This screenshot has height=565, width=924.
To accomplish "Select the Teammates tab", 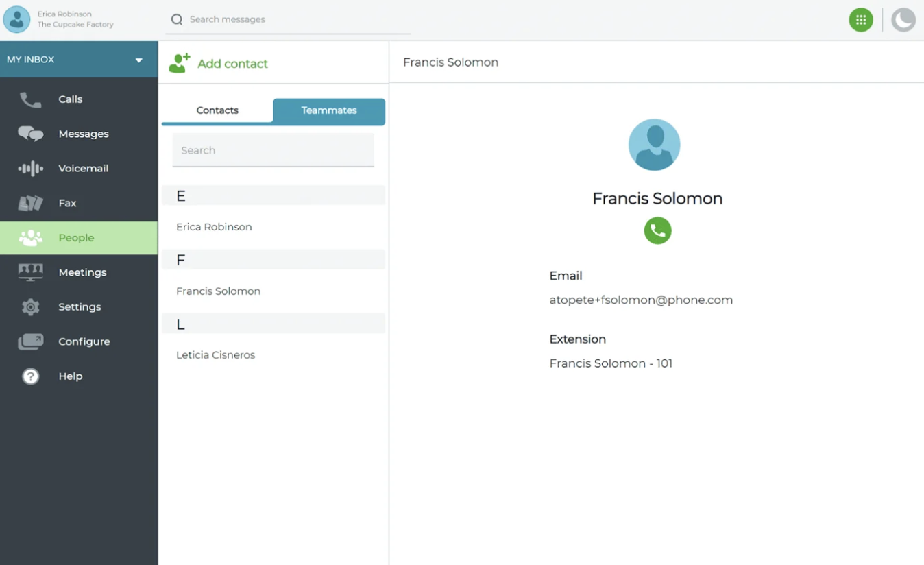I will click(329, 111).
